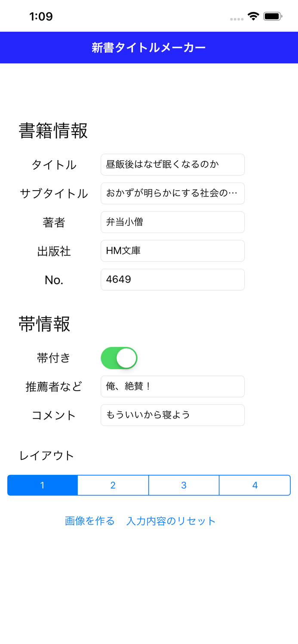The width and height of the screenshot is (298, 644).
Task: Disable the 帯付き switch
Action: [119, 358]
